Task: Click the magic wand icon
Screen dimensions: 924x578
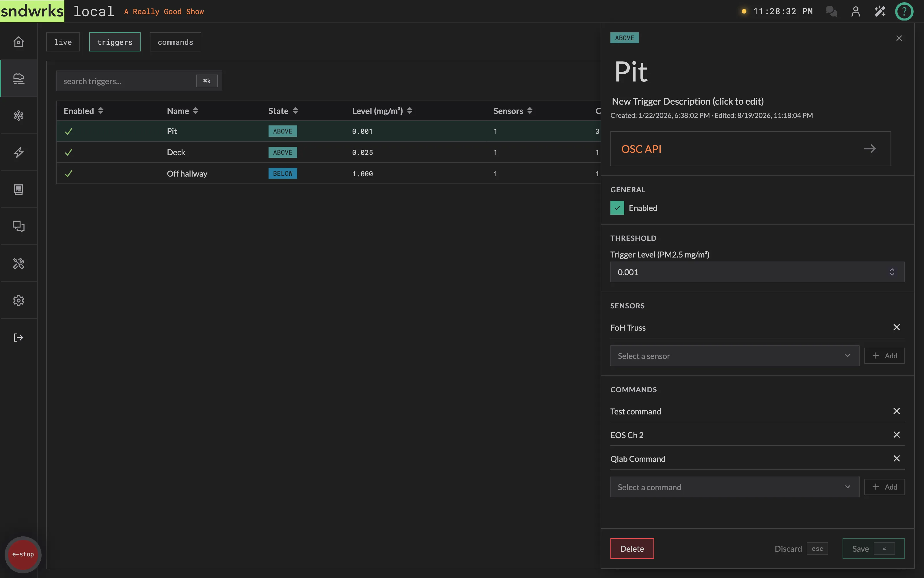Action: click(x=880, y=12)
